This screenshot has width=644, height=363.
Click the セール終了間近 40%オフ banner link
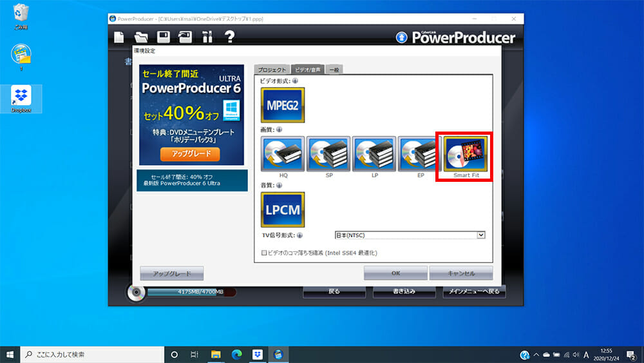point(192,181)
